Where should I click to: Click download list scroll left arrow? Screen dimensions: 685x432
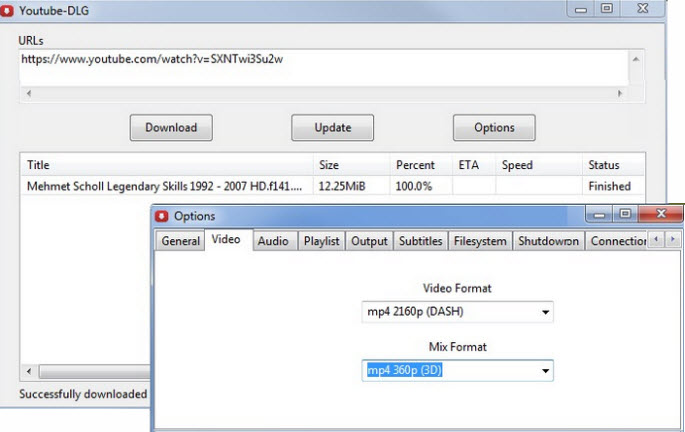pyautogui.click(x=29, y=371)
